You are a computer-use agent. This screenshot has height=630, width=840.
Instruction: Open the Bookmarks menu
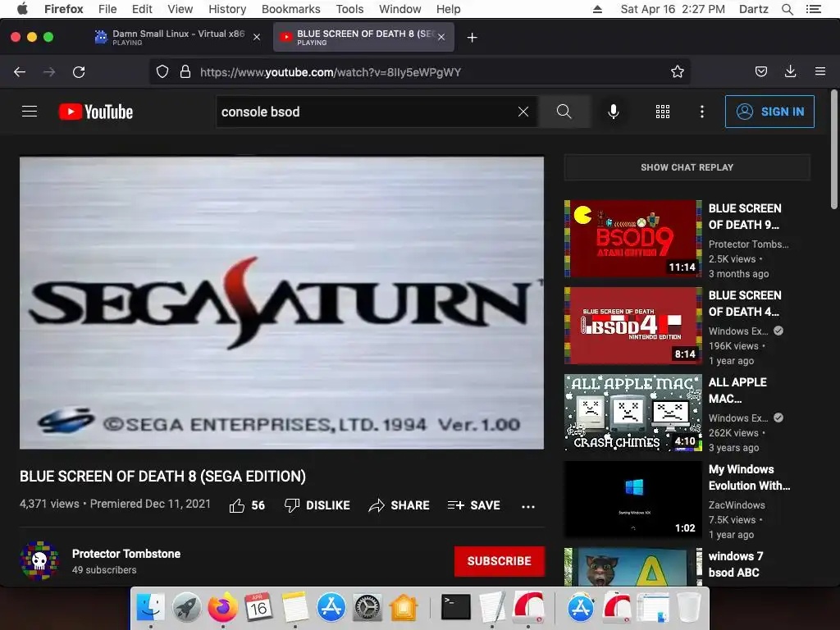[291, 9]
